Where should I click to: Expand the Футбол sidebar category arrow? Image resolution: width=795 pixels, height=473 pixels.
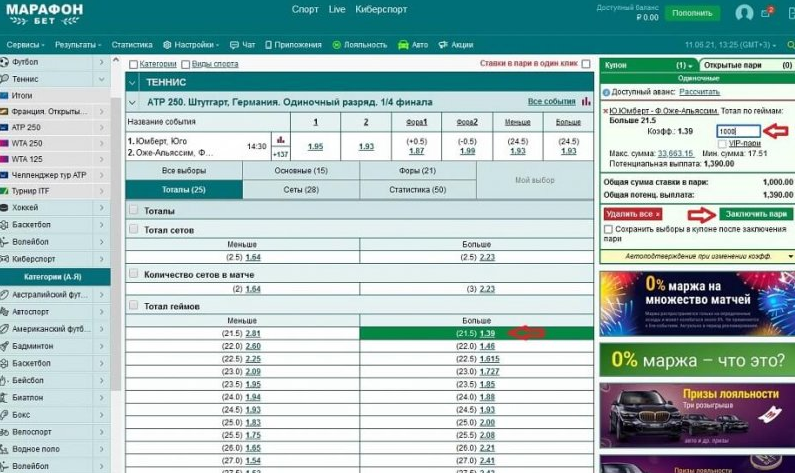(x=101, y=62)
